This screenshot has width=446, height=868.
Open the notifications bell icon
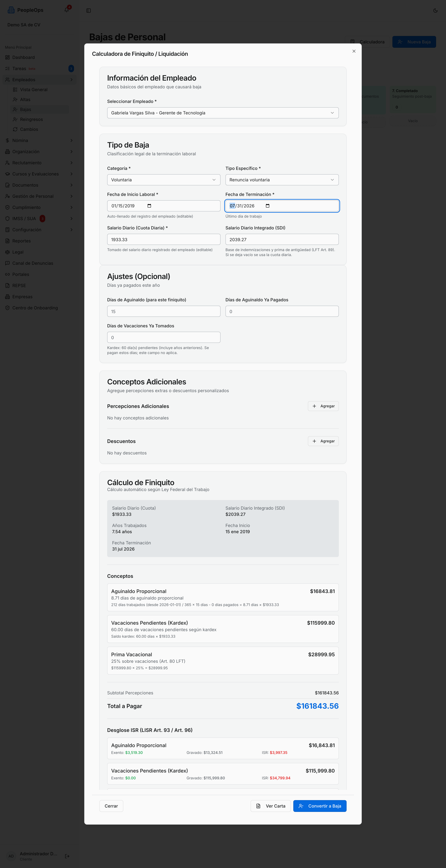(x=67, y=10)
